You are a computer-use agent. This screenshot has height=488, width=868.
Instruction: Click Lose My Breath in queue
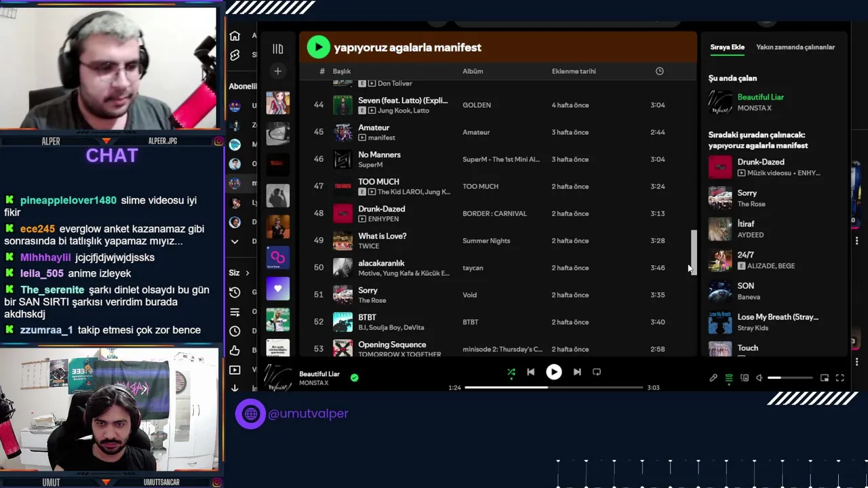tap(778, 317)
